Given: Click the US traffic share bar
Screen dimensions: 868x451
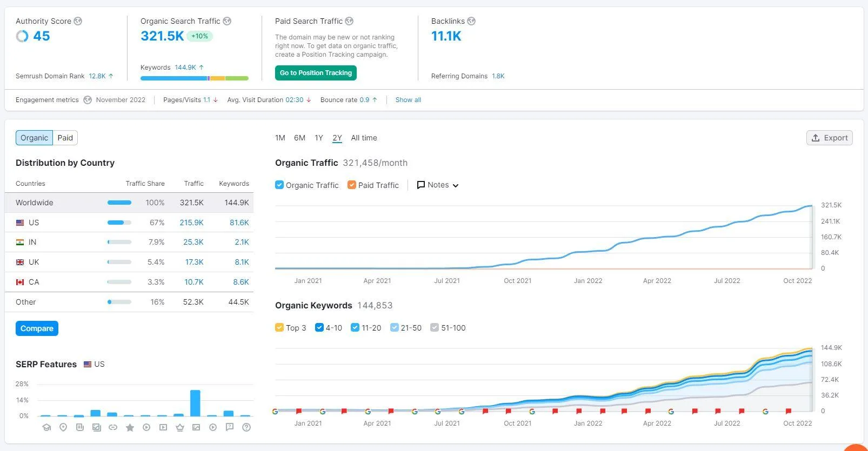Looking at the screenshot, I should [119, 223].
